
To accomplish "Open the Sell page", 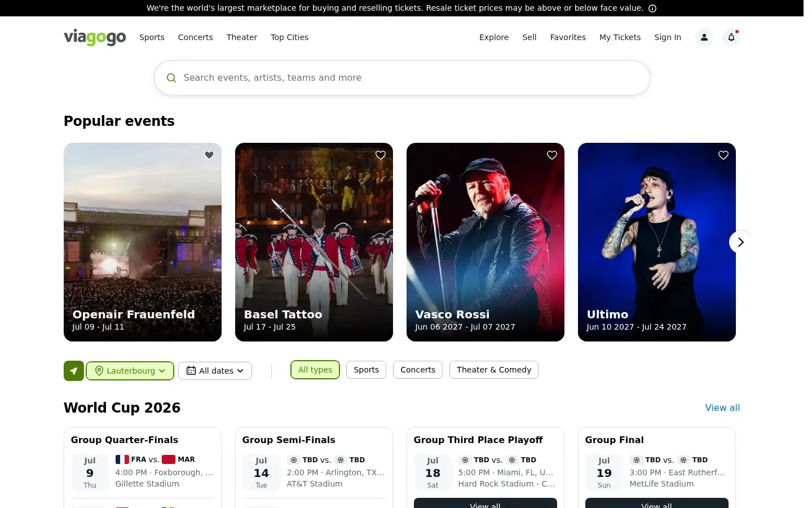I will coord(529,37).
